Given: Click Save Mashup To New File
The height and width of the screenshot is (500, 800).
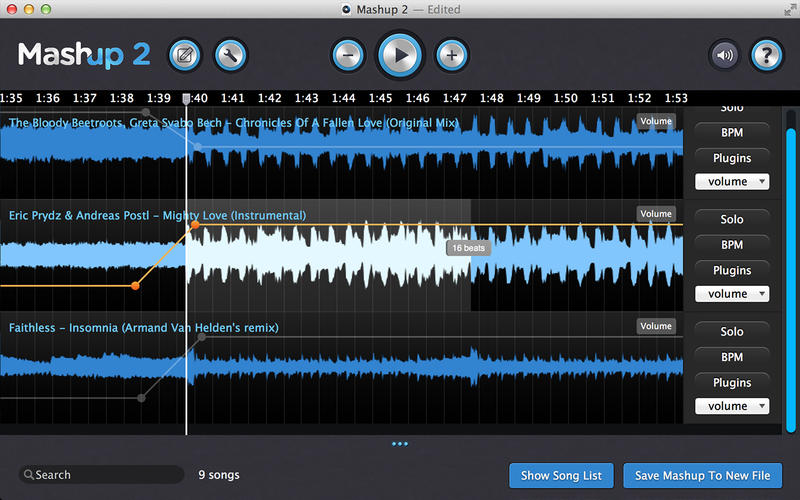Looking at the screenshot, I should [x=703, y=475].
